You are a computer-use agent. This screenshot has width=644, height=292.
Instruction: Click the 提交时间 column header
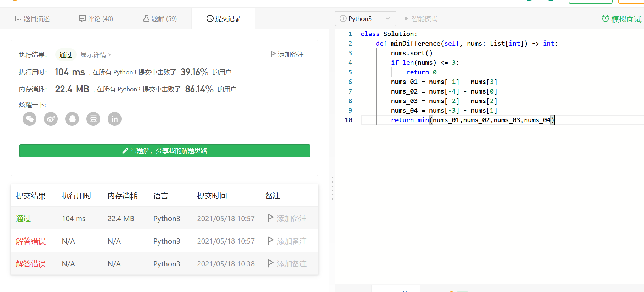tap(212, 196)
